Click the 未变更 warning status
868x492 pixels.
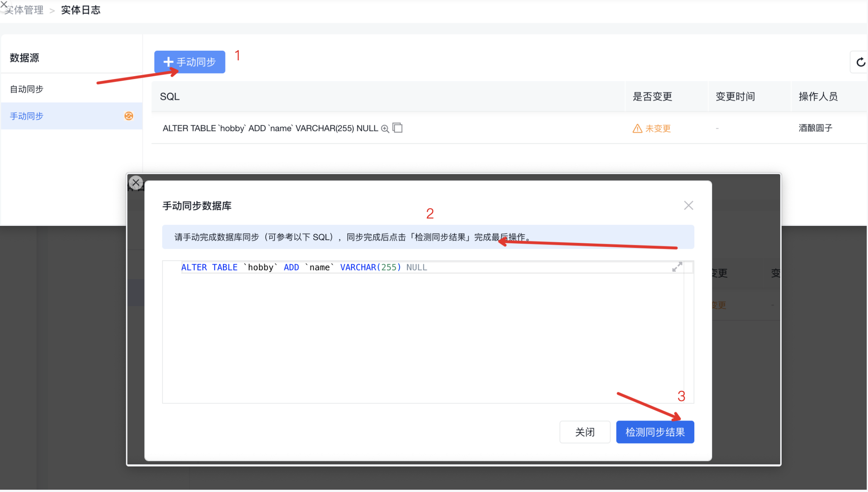(652, 128)
